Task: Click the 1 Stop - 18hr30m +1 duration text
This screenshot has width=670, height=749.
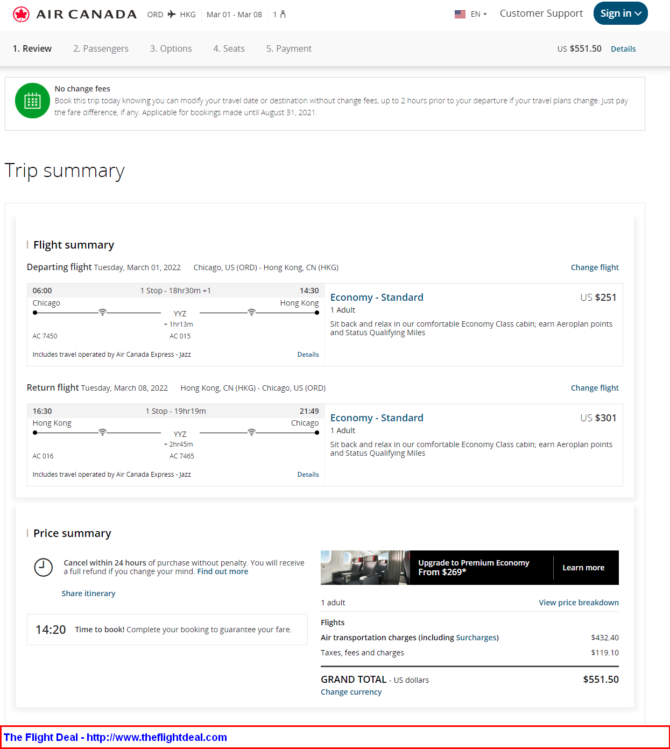Action: (x=175, y=290)
